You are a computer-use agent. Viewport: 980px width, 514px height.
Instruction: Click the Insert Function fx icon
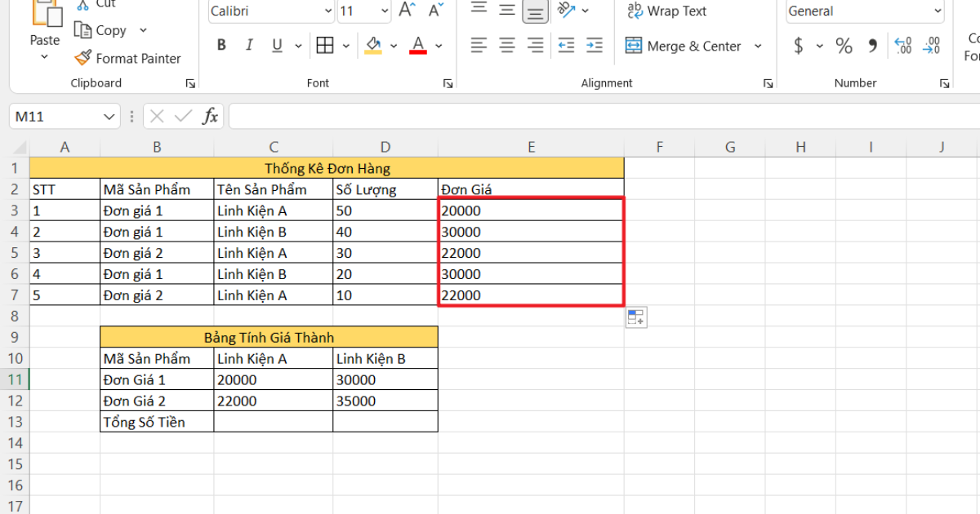pos(210,117)
